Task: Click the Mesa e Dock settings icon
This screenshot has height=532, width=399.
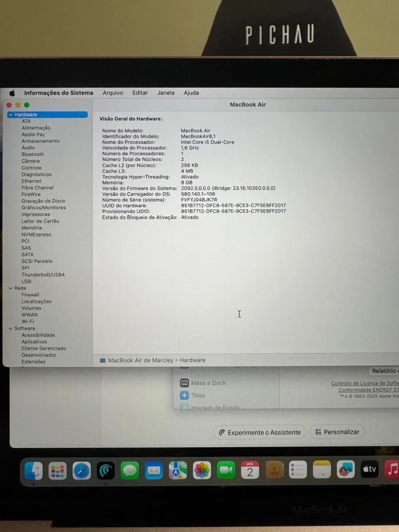Action: point(185,383)
